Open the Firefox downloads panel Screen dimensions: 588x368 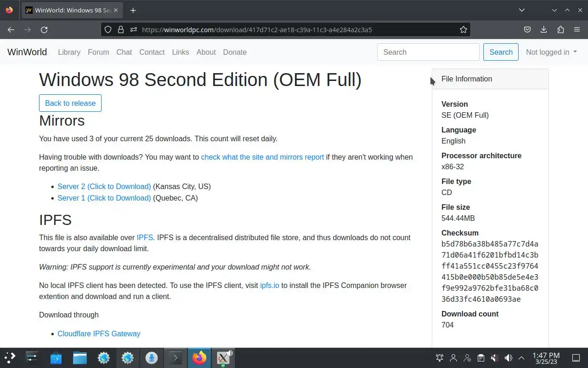click(x=544, y=29)
